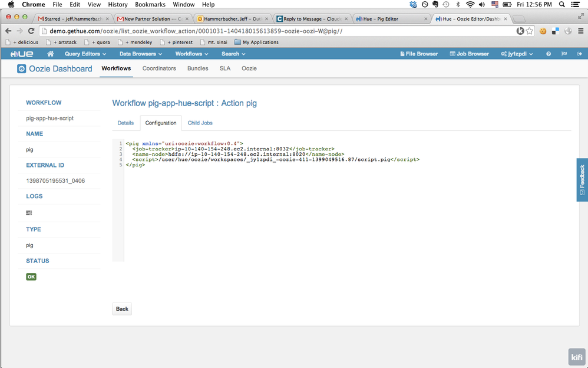
Task: Click the help question mark icon
Action: point(549,54)
